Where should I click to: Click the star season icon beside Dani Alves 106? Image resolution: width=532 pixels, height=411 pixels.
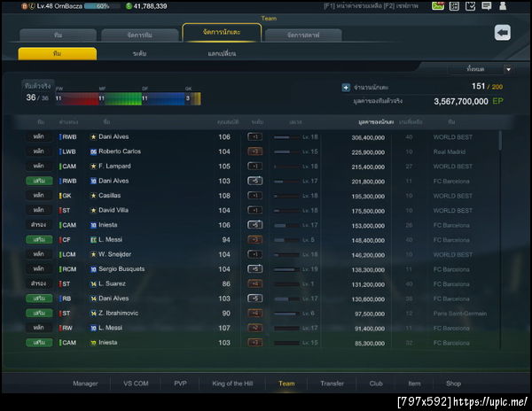coord(93,137)
